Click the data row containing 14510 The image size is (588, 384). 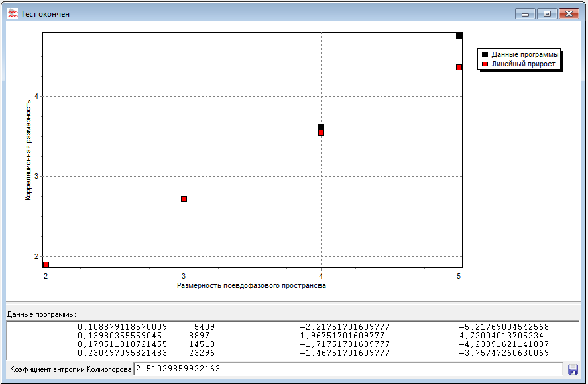(x=292, y=344)
